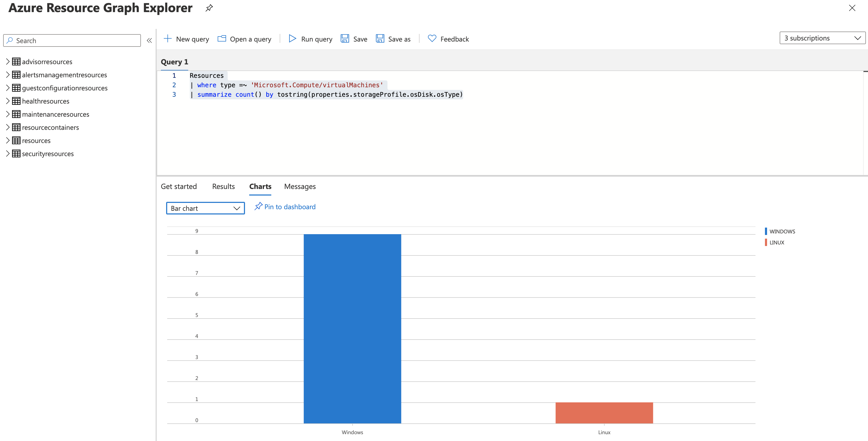Click the guestconfigurationresources table icon
The width and height of the screenshot is (868, 441).
pyautogui.click(x=16, y=88)
